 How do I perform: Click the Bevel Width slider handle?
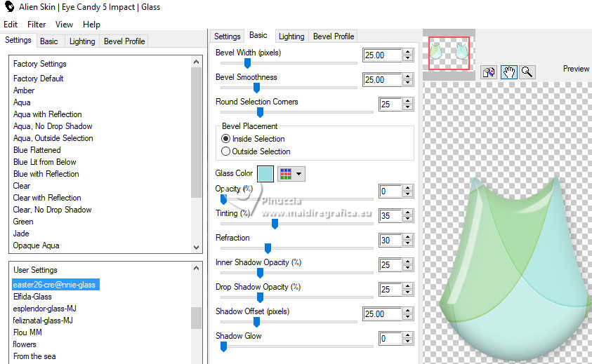click(x=247, y=63)
